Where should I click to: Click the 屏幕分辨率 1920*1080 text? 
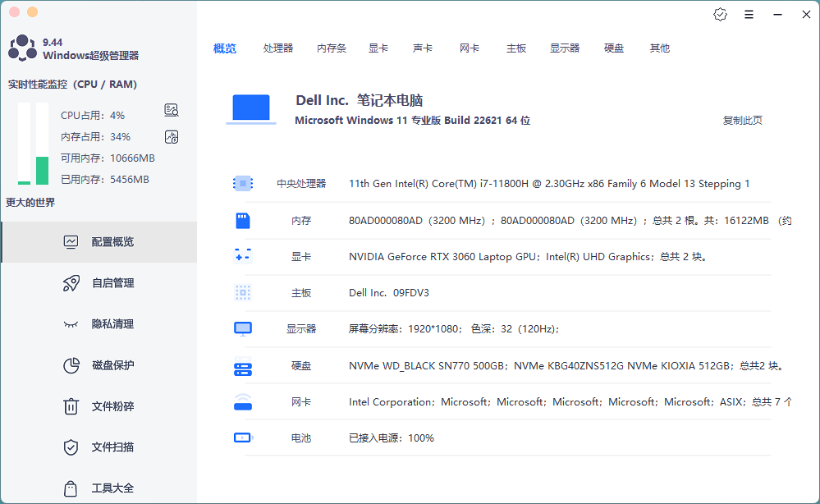click(x=454, y=329)
